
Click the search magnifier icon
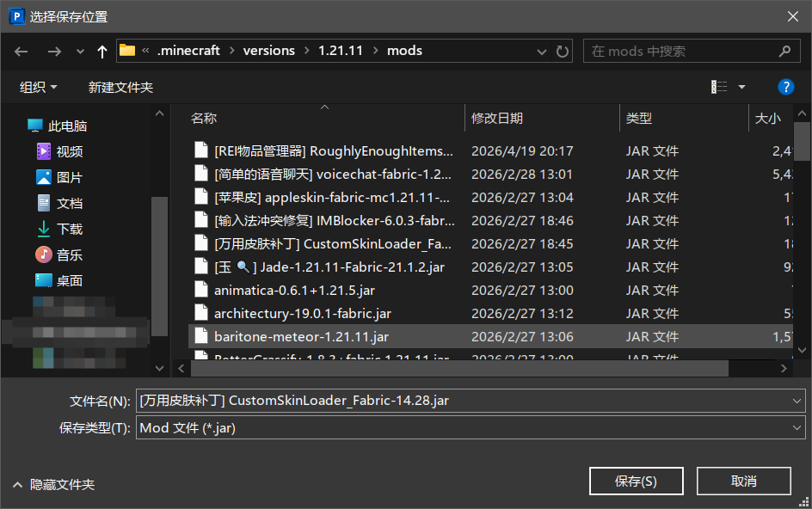[785, 52]
